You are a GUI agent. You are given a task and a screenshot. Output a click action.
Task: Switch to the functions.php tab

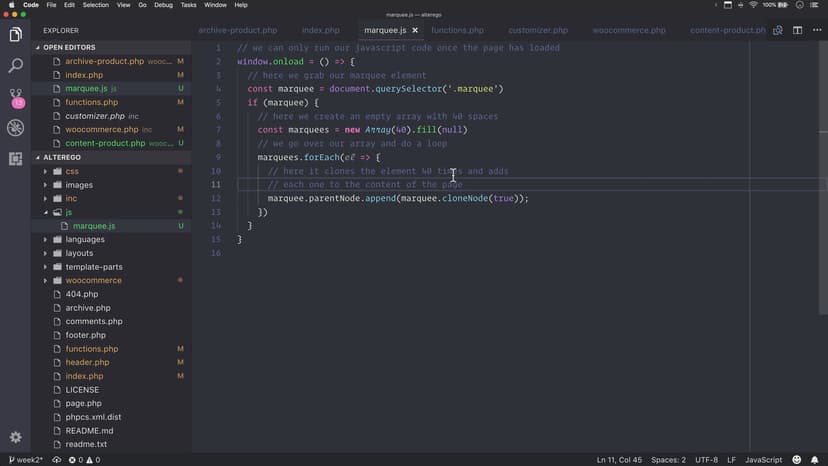(x=457, y=31)
